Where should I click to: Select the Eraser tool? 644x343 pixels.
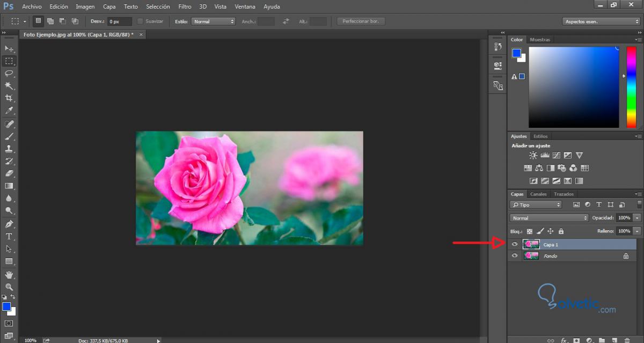[x=9, y=173]
